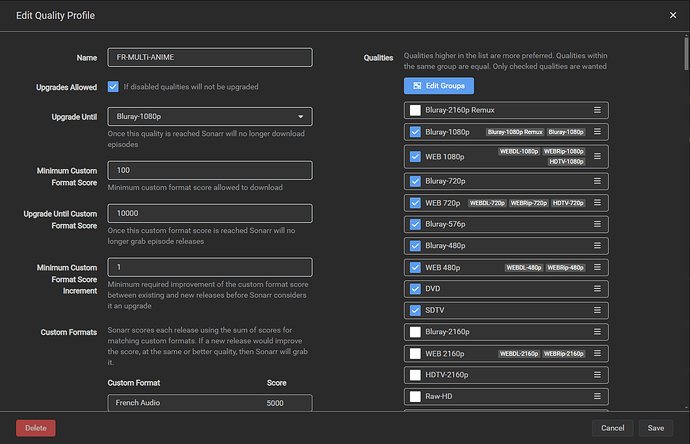Uncheck the Bluray-480p quality

tap(415, 246)
